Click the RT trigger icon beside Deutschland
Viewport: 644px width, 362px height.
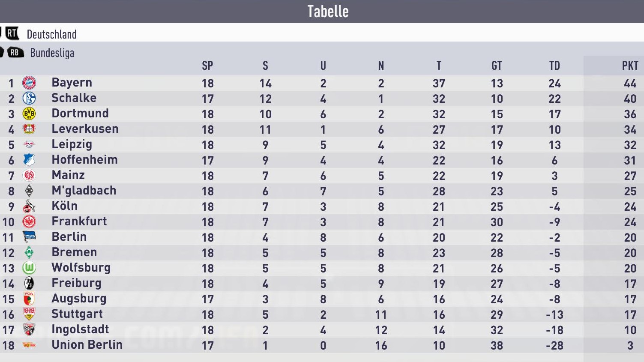coord(12,33)
